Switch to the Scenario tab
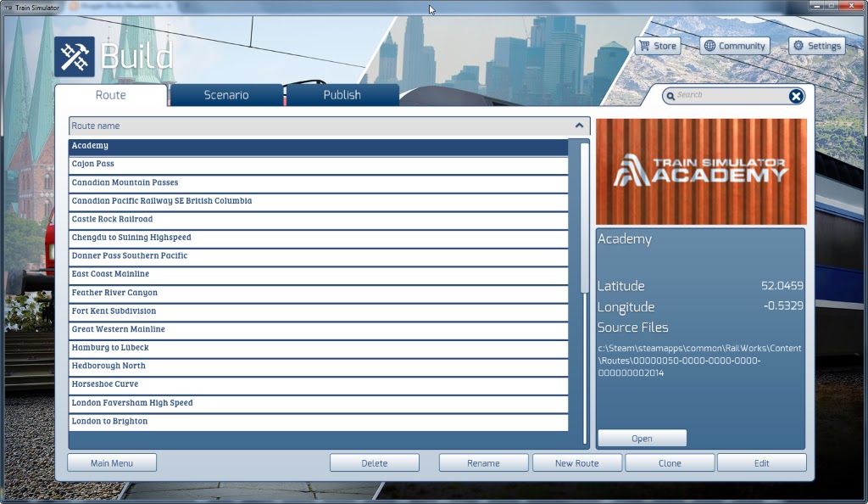The image size is (868, 504). pyautogui.click(x=225, y=96)
